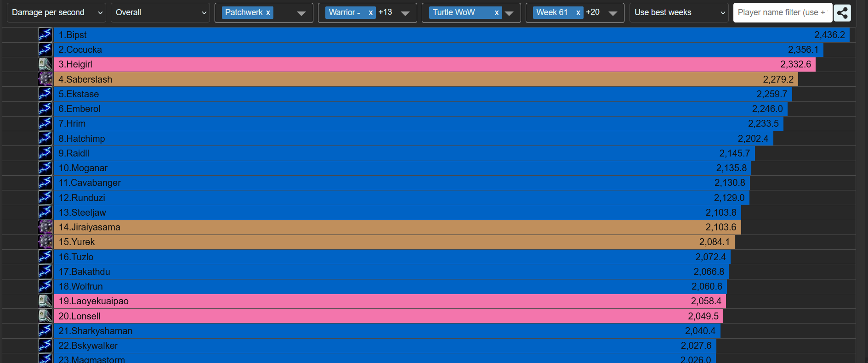
Task: Remove the Warrior filter tag
Action: pos(370,13)
